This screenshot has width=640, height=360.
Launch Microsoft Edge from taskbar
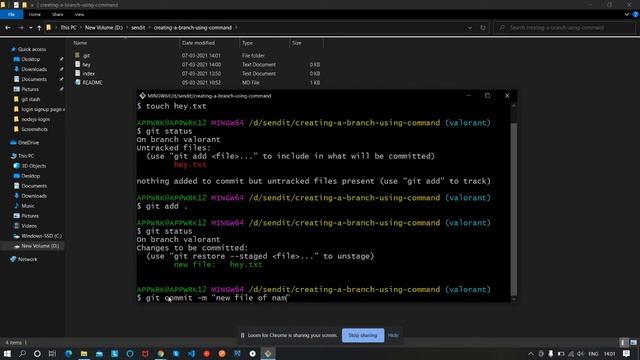coord(69,353)
